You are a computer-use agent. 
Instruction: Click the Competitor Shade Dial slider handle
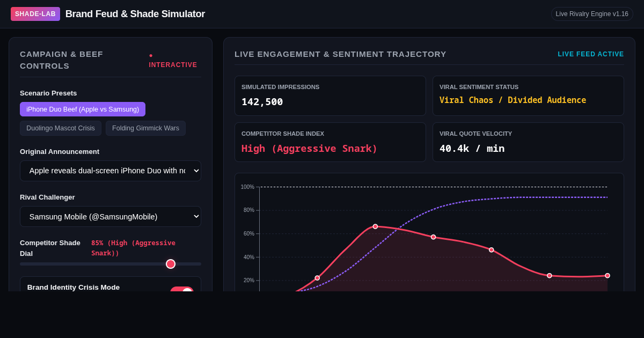tap(171, 264)
